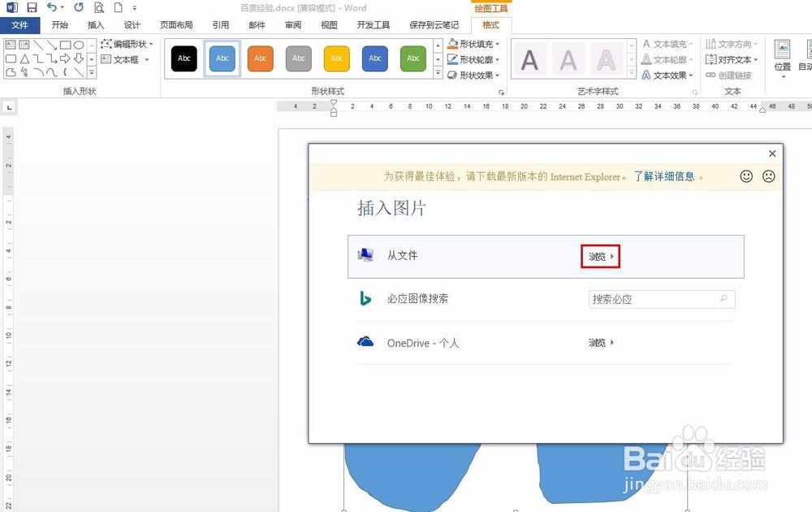This screenshot has height=512, width=812.
Task: Switch to the Page Layout (页面布局) tab
Action: 176,25
